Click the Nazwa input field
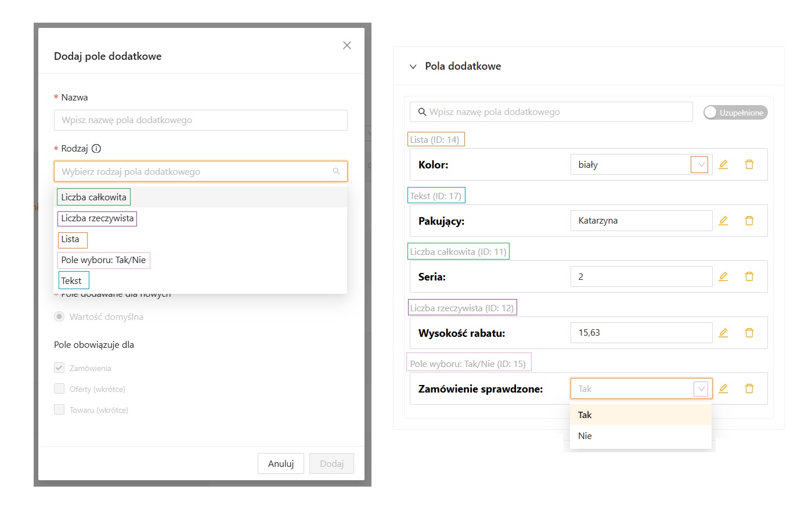The width and height of the screenshot is (812, 511). (200, 120)
